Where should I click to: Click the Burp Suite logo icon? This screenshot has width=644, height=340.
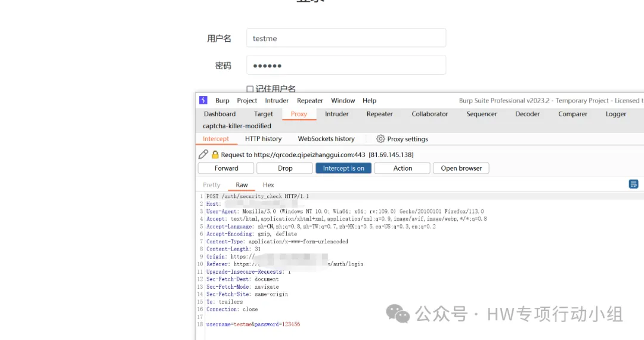(x=203, y=100)
